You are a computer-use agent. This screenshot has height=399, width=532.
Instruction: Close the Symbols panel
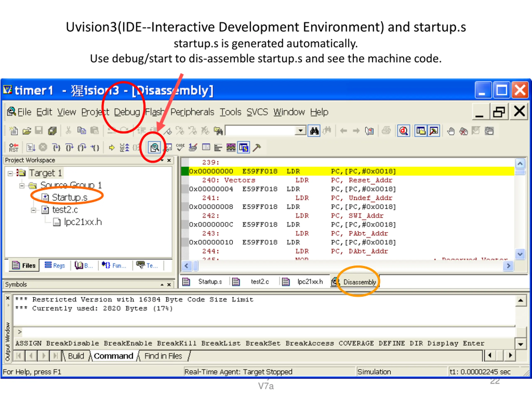pos(169,284)
